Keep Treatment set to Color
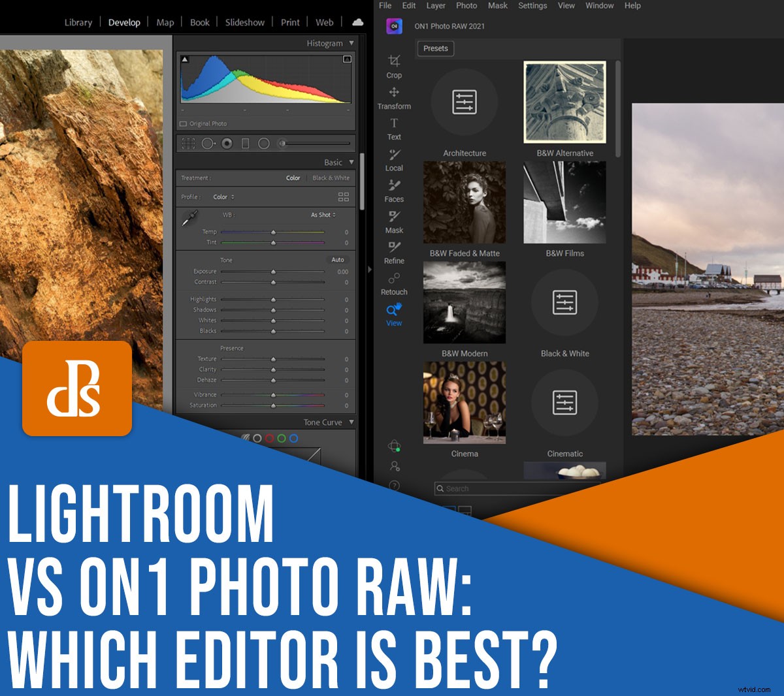 (293, 178)
